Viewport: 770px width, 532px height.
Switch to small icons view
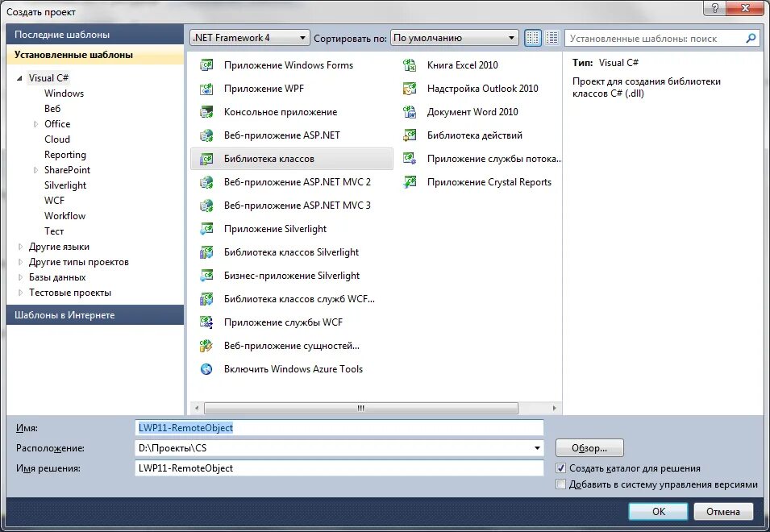coord(533,38)
